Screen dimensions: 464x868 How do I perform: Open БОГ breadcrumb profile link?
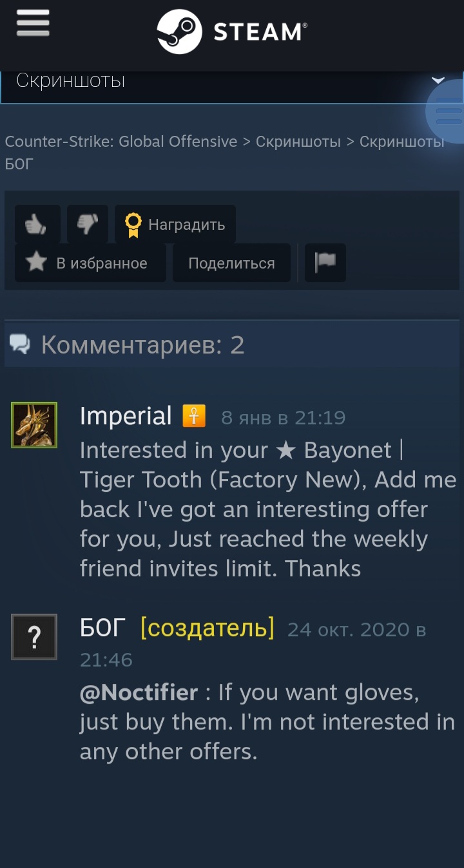coord(19,164)
